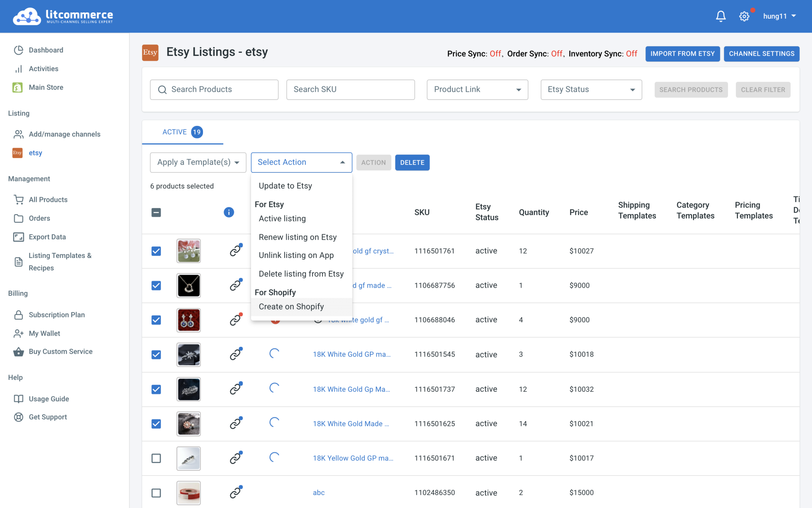812x508 pixels.
Task: Open the hung11 account menu
Action: click(x=779, y=16)
